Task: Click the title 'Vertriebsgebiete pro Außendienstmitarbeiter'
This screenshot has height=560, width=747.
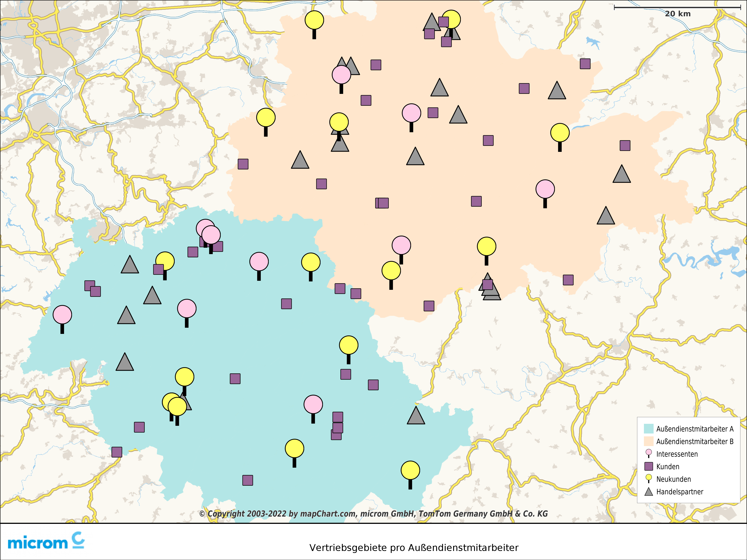Action: tap(414, 547)
